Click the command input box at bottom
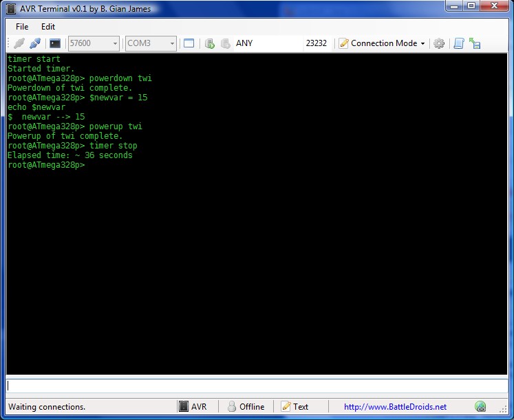This screenshot has width=514, height=420. pos(257,386)
